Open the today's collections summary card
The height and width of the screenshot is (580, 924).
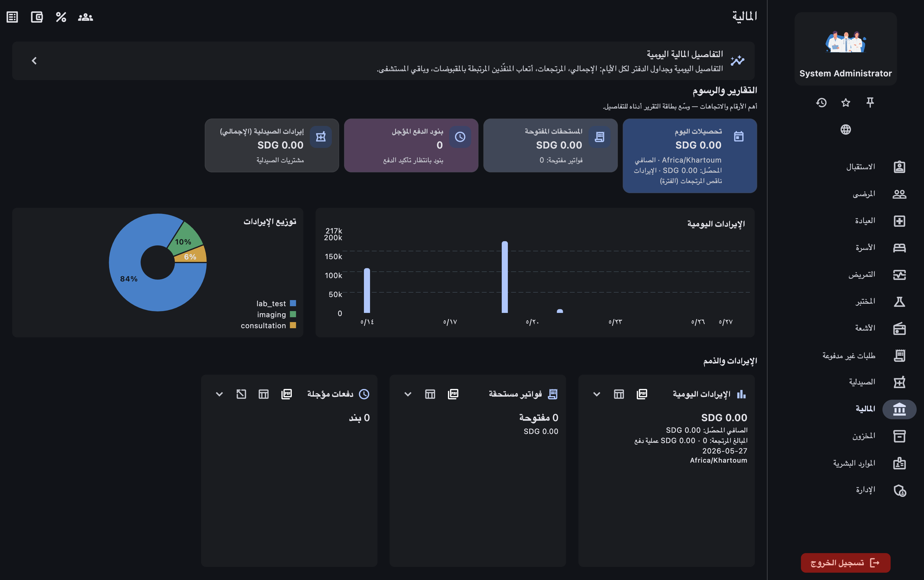(x=690, y=156)
